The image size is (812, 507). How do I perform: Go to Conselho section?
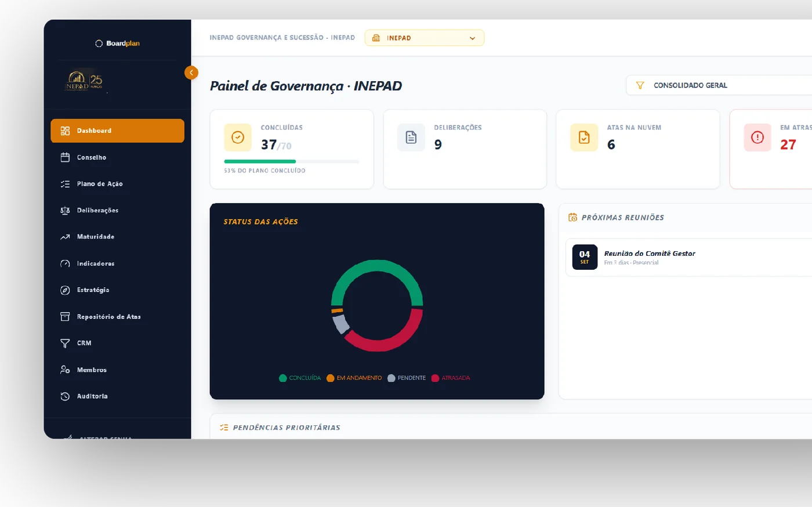(x=117, y=157)
